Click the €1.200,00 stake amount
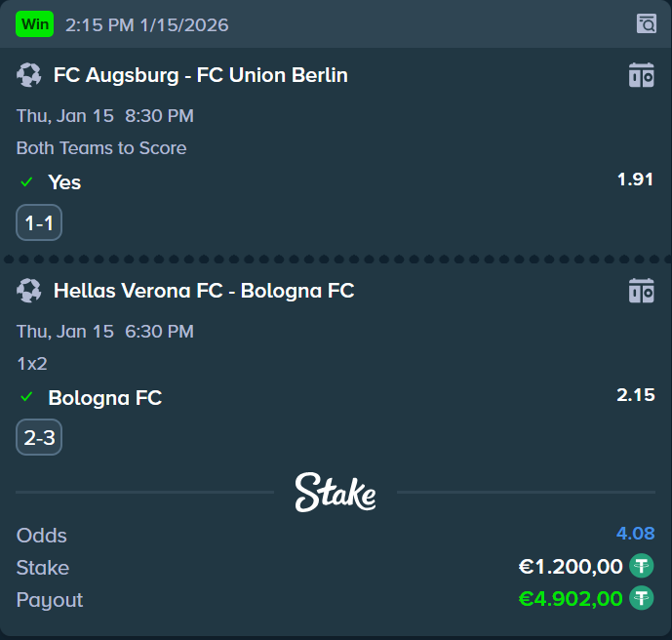This screenshot has height=640, width=672. [570, 566]
